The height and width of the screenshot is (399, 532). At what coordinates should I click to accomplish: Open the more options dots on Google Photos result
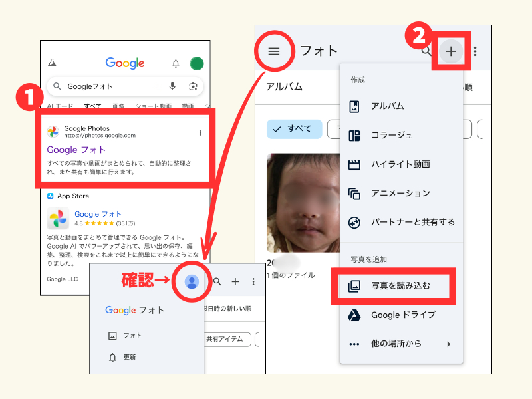pos(201,133)
